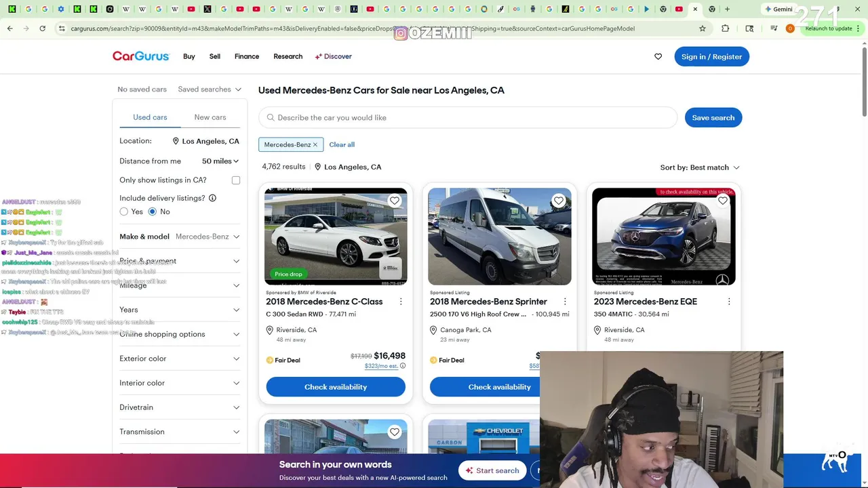
Task: Click the Clear all filters link
Action: pos(342,144)
